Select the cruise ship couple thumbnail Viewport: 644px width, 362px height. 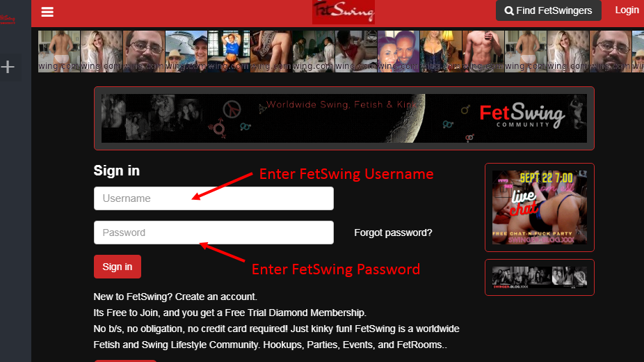click(x=186, y=52)
